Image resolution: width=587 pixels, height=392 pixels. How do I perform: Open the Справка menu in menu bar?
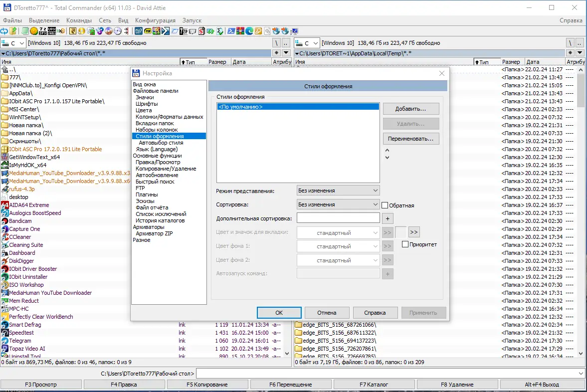pyautogui.click(x=571, y=20)
